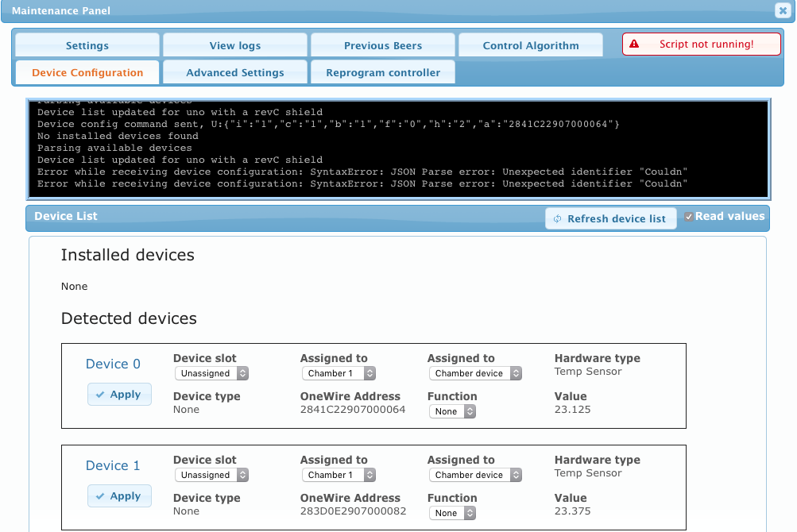Apply settings for Device 1

point(119,496)
